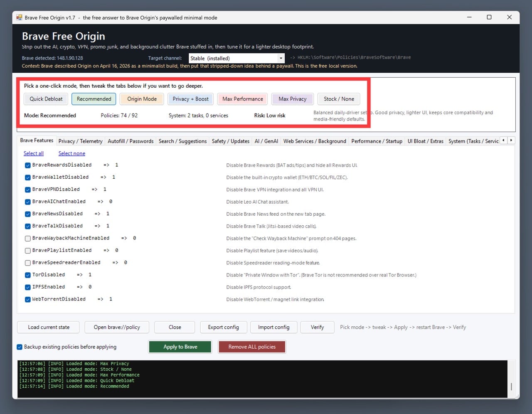Viewport: 532px width, 414px height.
Task: Click the green Apply to Brave button
Action: coord(180,347)
